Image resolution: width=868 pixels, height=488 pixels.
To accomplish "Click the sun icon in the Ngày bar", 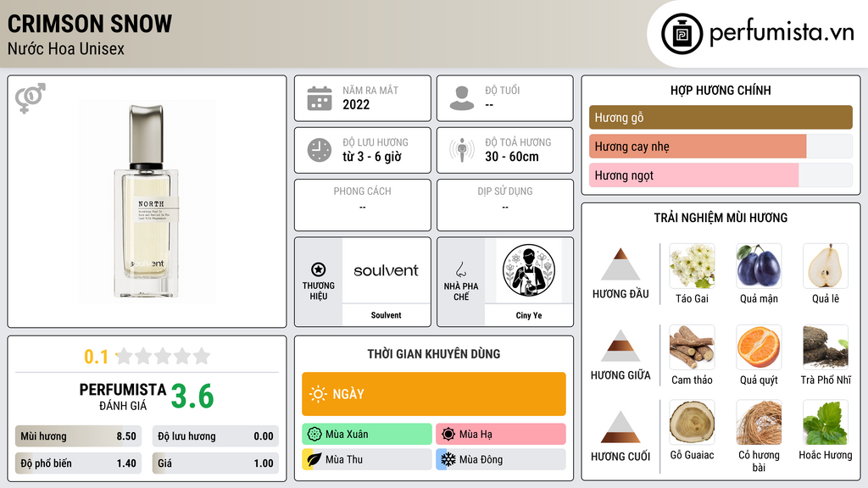I will [319, 394].
